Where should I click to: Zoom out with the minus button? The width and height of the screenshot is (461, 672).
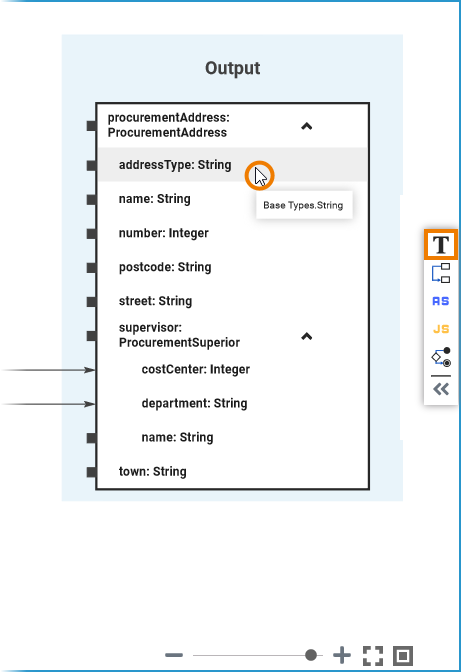pos(174,655)
